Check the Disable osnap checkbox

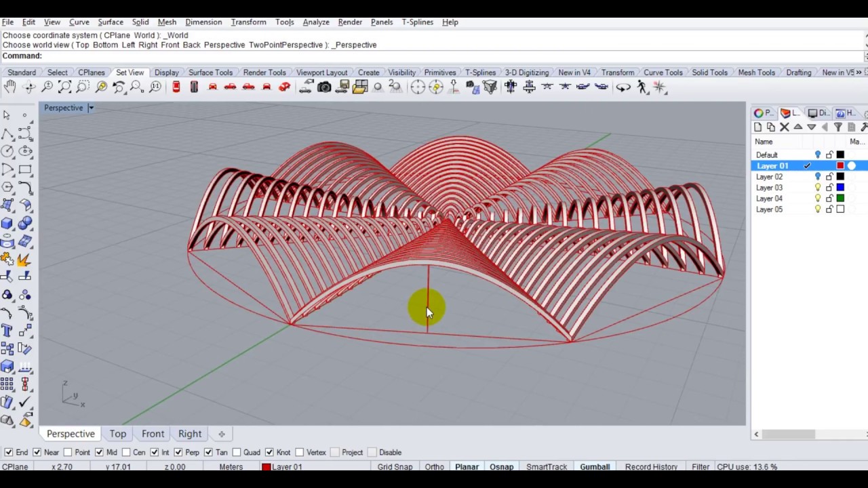(372, 452)
